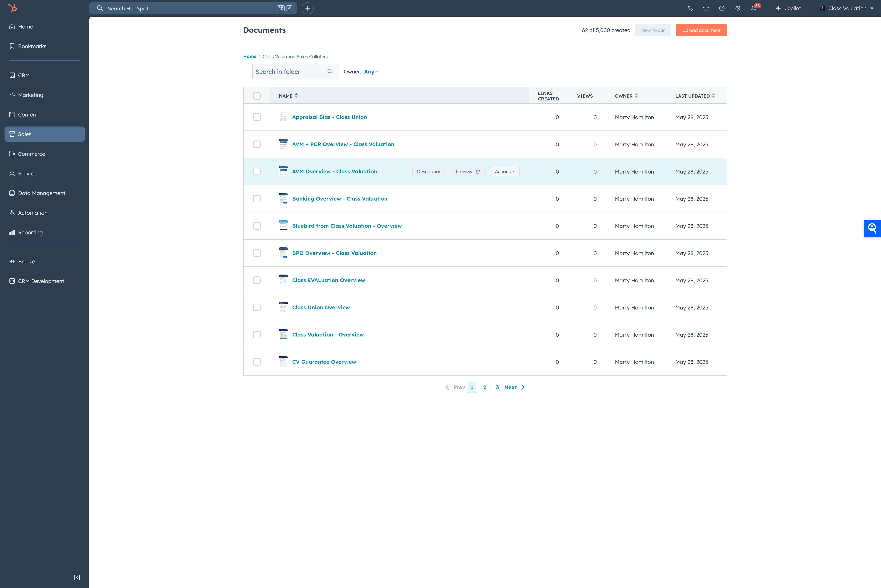Check the select-all checkbox in header
The width and height of the screenshot is (881, 588).
[257, 96]
